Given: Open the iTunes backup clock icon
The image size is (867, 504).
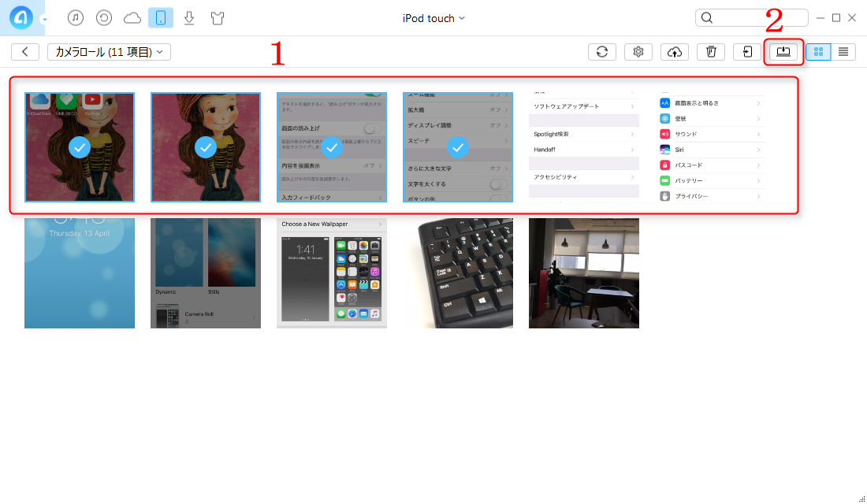Looking at the screenshot, I should pos(104,17).
